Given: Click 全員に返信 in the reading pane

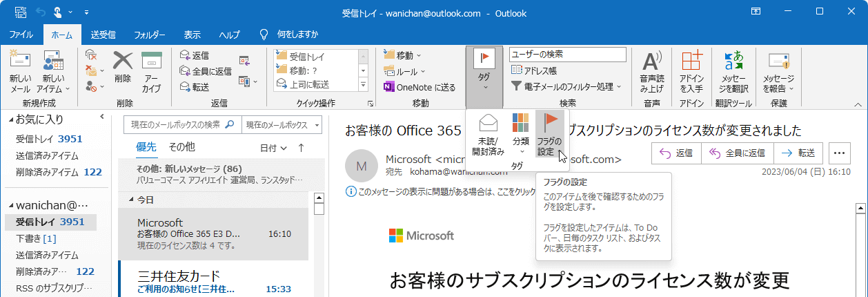Looking at the screenshot, I should tap(737, 153).
